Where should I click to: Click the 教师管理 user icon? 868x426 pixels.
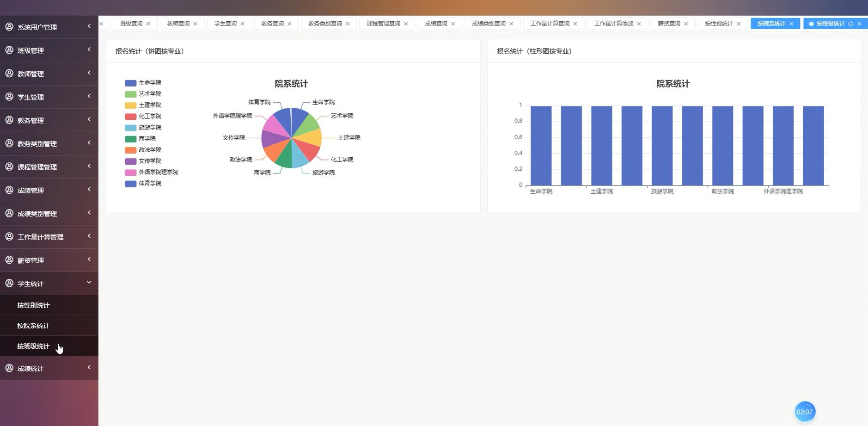(x=9, y=73)
